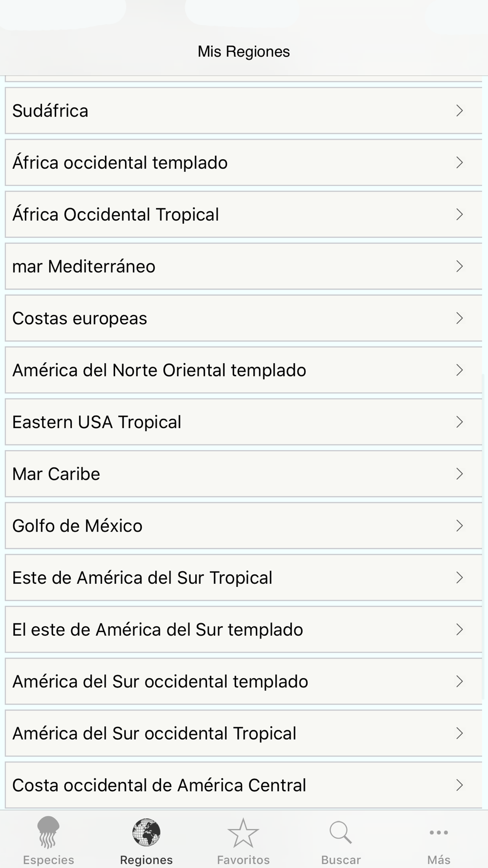Tap the three-dots Más icon
The height and width of the screenshot is (868, 488).
tap(439, 833)
